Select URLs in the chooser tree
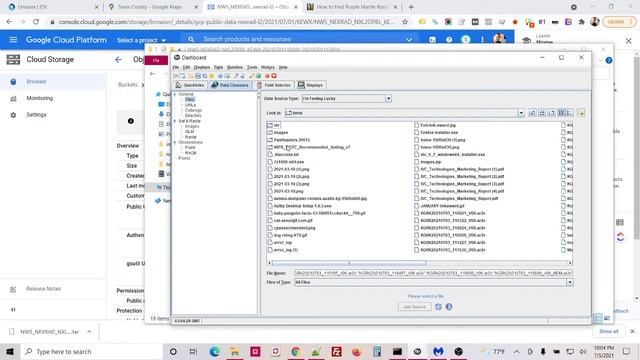640x360 pixels. [x=190, y=105]
